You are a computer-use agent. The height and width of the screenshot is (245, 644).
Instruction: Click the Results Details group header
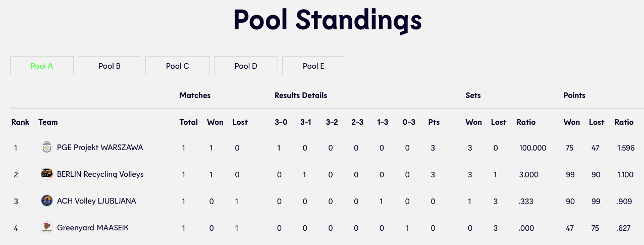301,95
